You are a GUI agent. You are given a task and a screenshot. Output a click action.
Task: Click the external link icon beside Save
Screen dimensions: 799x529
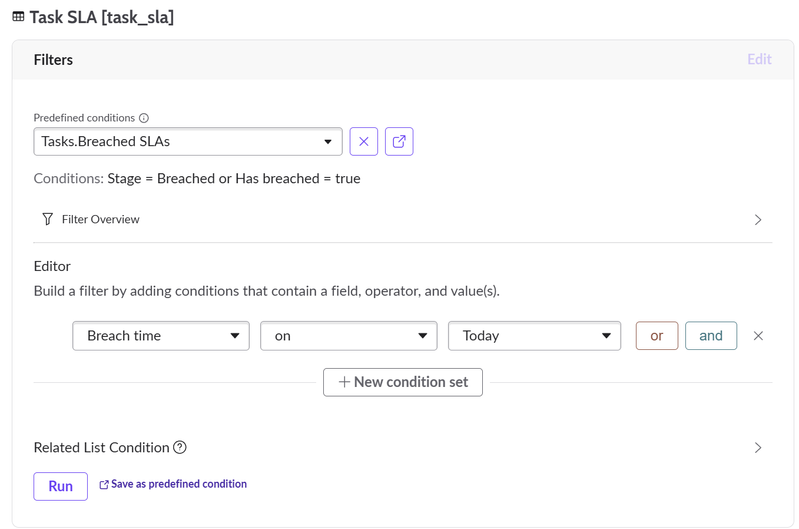104,485
